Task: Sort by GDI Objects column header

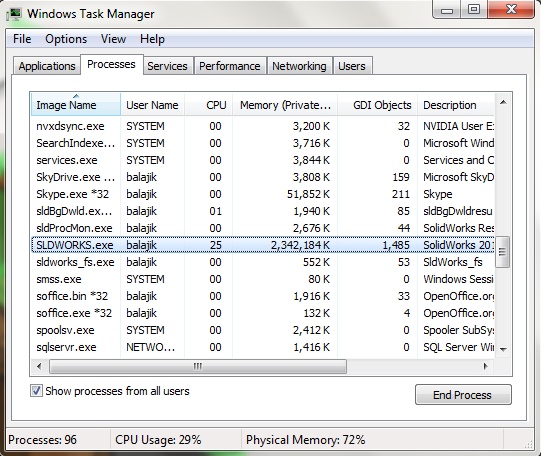Action: [377, 105]
